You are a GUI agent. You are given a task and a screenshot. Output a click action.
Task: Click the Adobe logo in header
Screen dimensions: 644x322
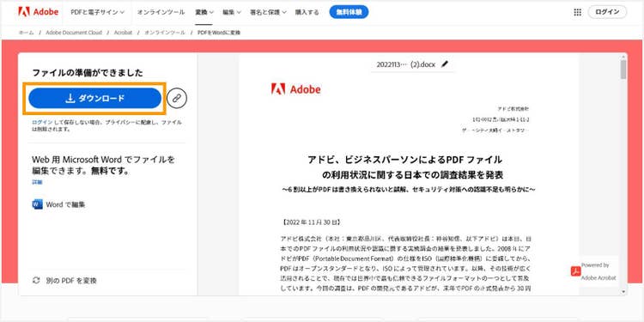click(x=38, y=12)
